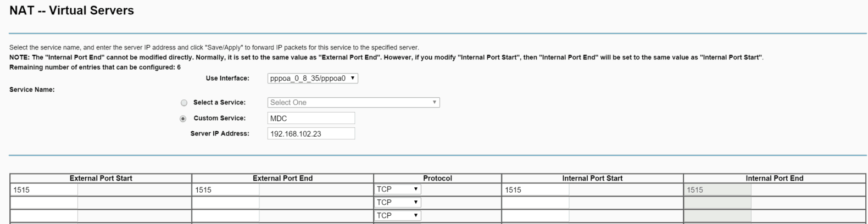Open the Use Interface dropdown
The image size is (868, 224).
313,79
